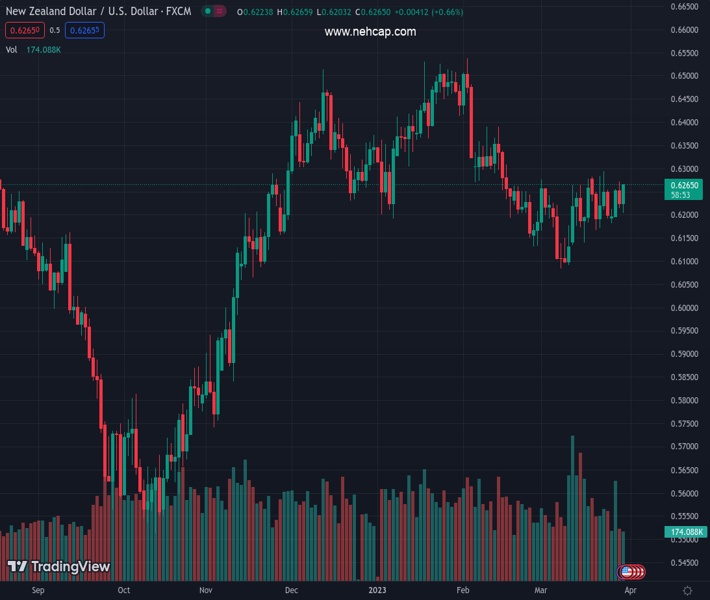Click the US flag economic event marker
Screen dimensions: 710x600
(x=628, y=572)
